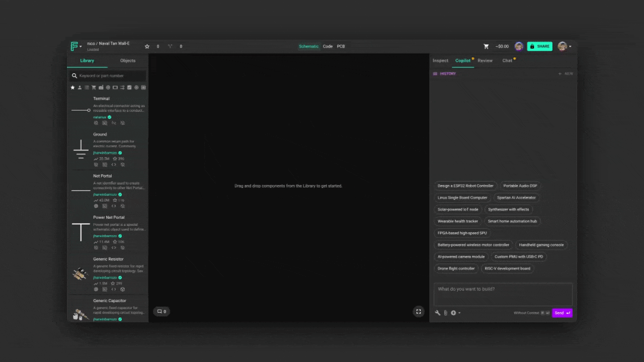Toggle the user-owned parts filter icon
Screen dimensions: 644x362
[x=79, y=87]
